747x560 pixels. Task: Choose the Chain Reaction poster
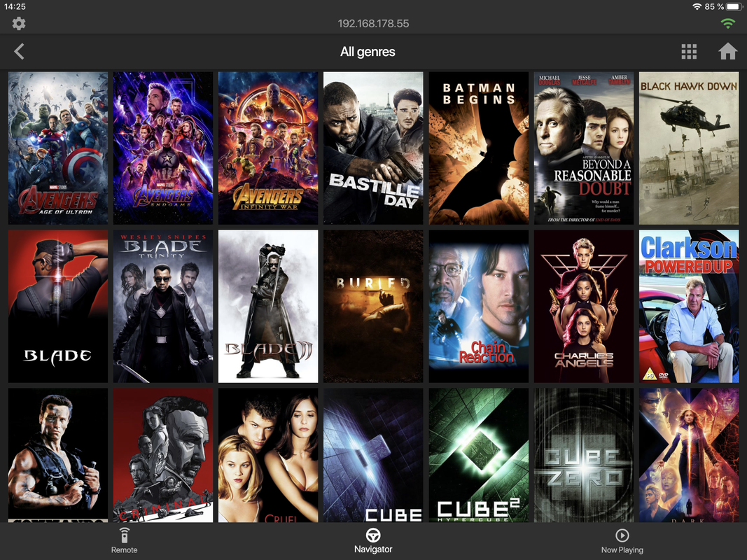[x=478, y=306]
